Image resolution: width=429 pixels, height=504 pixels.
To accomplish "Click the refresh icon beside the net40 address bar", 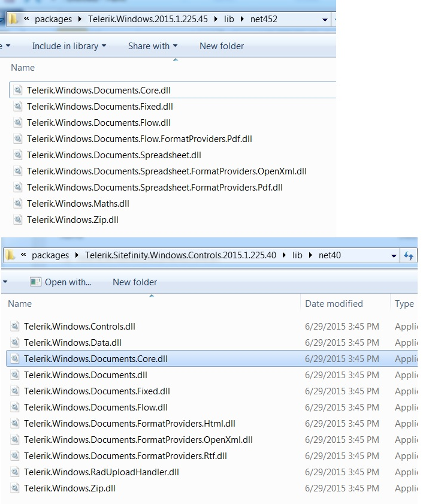I will coord(409,256).
